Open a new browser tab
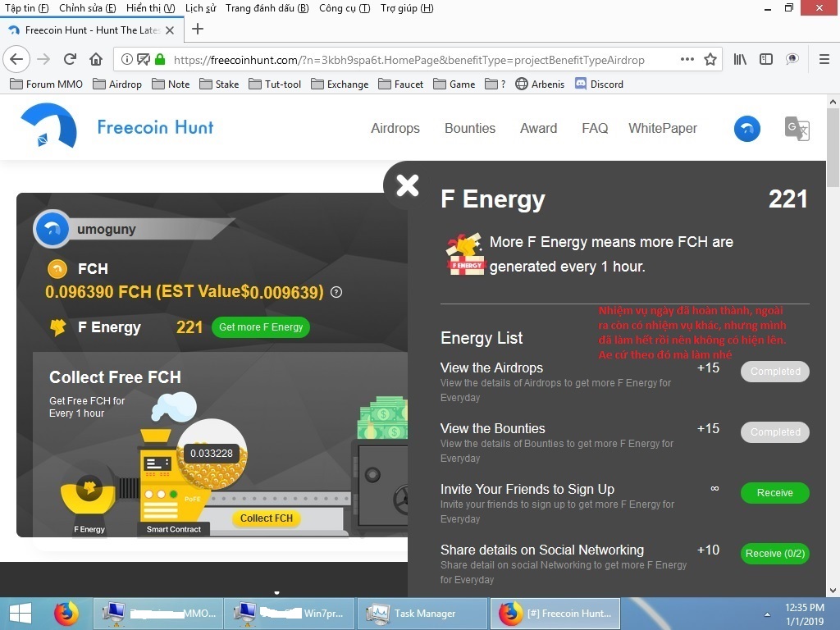The height and width of the screenshot is (630, 840). 197,29
